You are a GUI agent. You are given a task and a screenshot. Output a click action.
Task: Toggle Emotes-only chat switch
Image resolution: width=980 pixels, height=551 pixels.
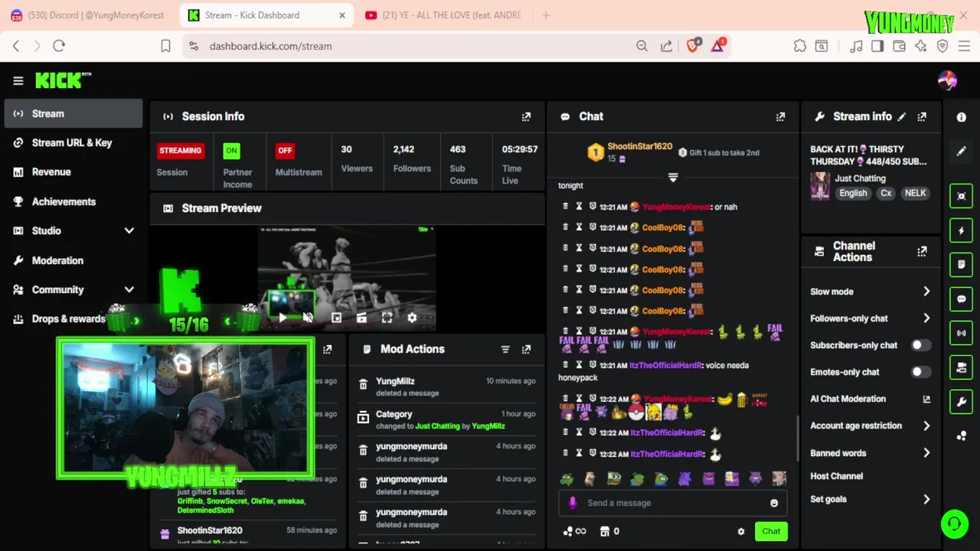921,372
